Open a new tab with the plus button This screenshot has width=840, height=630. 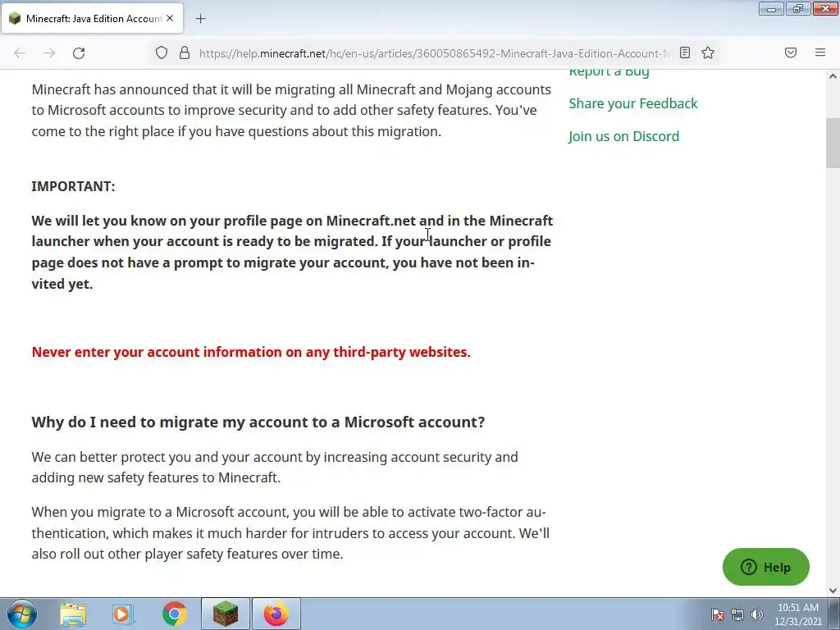(x=200, y=19)
